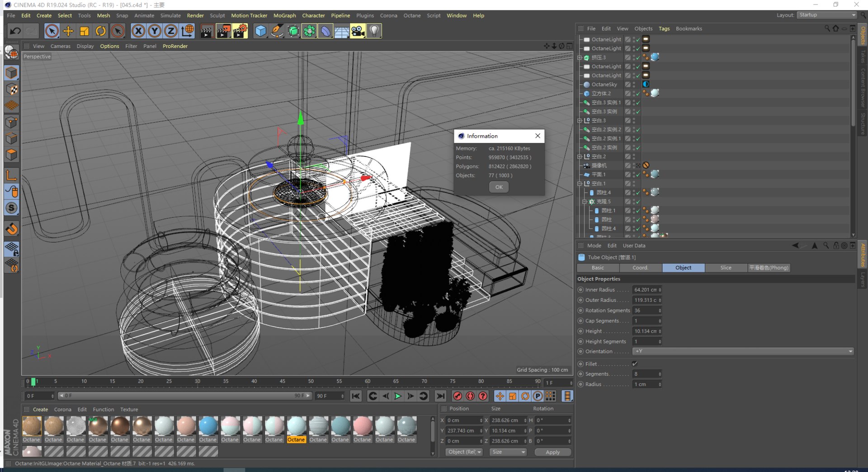Toggle the Inner Radius animation circle

581,290
